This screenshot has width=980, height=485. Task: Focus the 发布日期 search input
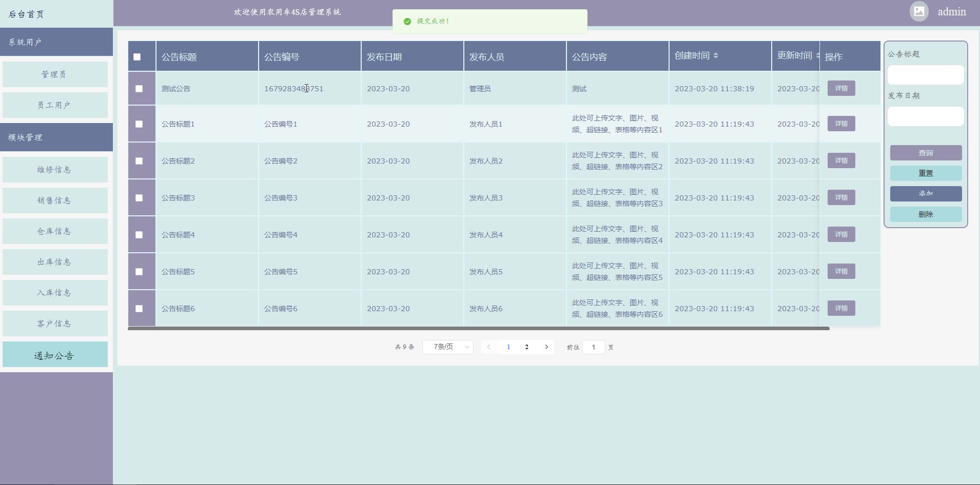[926, 116]
